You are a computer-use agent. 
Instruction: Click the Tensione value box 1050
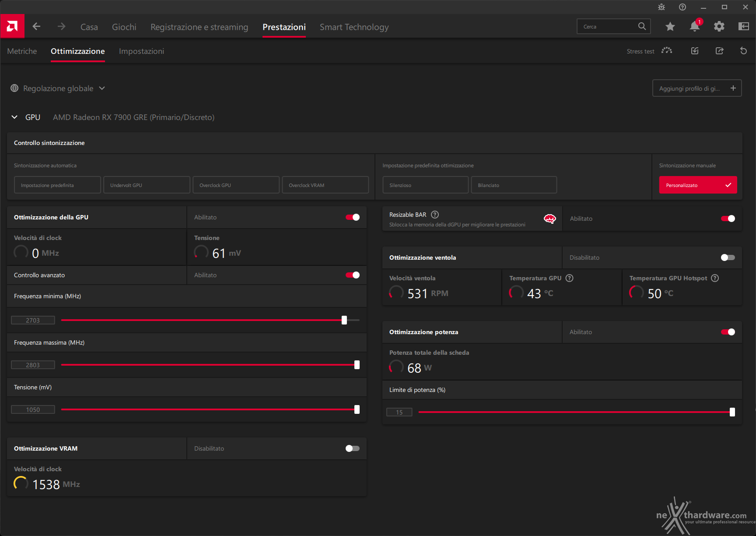coord(33,409)
